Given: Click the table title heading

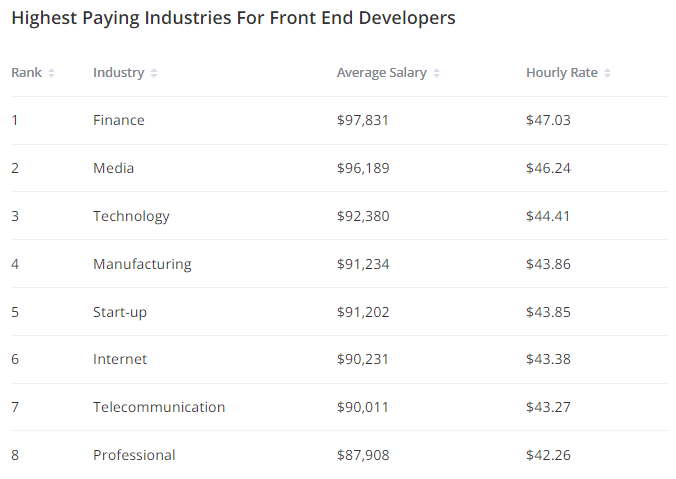Looking at the screenshot, I should 233,18.
